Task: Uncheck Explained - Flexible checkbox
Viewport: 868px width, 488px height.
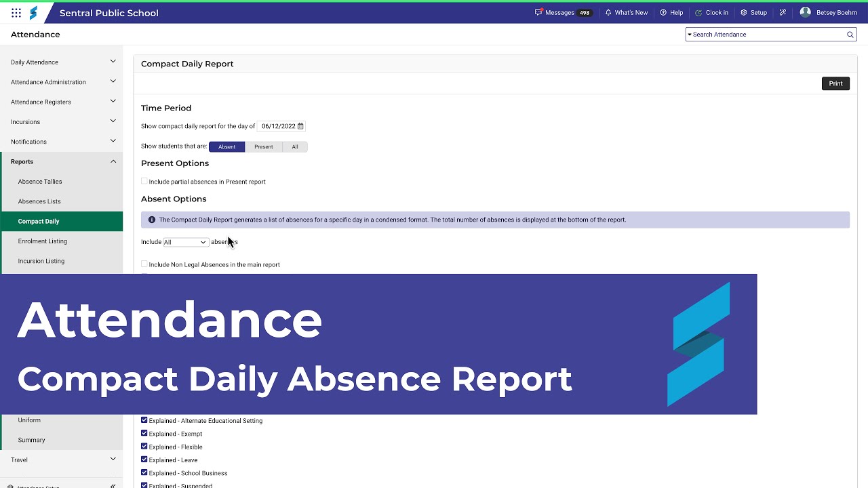Action: (x=144, y=446)
